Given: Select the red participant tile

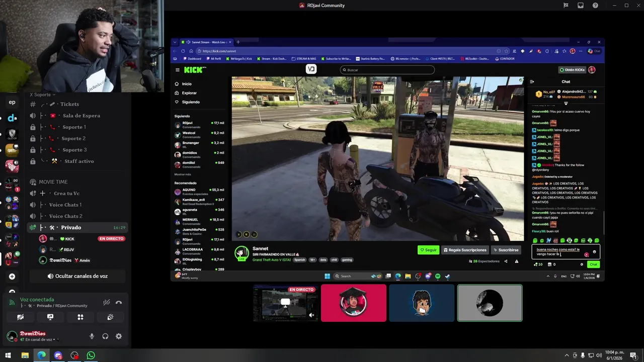Looking at the screenshot, I should coord(354,303).
